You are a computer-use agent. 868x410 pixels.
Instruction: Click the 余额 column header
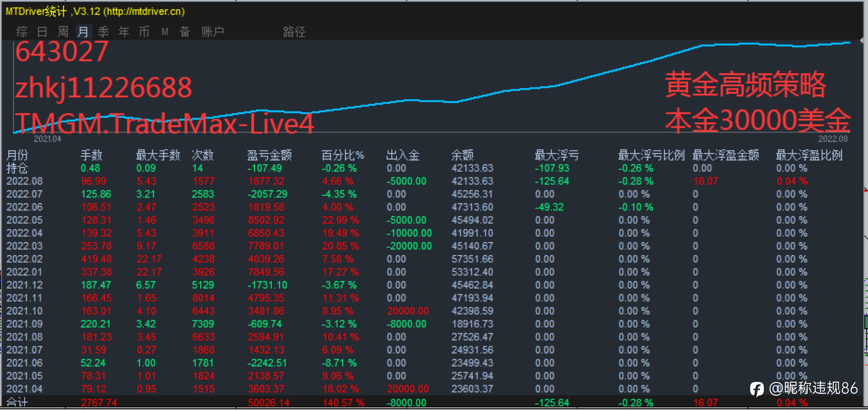(462, 155)
